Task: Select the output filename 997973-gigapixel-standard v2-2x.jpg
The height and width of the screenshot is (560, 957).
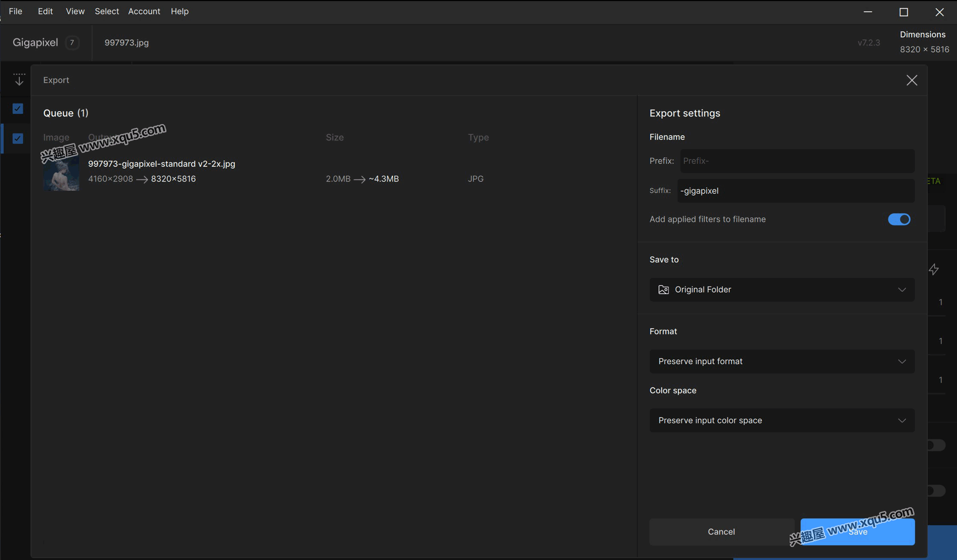Action: (162, 164)
